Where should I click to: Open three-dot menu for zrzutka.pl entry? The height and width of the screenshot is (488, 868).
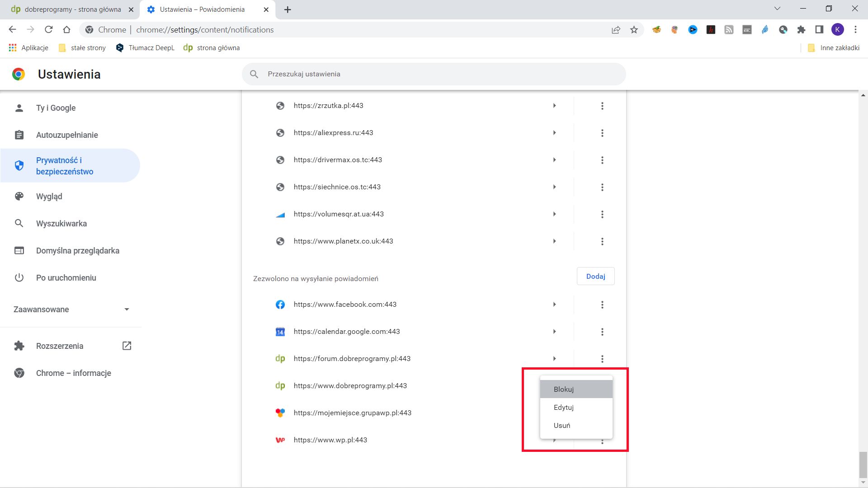[602, 105]
